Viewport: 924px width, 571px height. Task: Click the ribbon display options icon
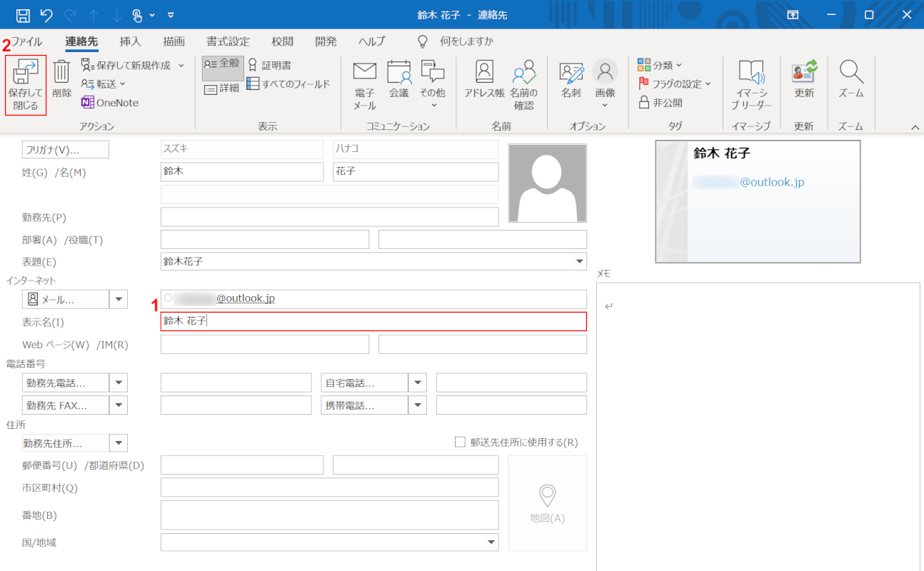coord(793,14)
